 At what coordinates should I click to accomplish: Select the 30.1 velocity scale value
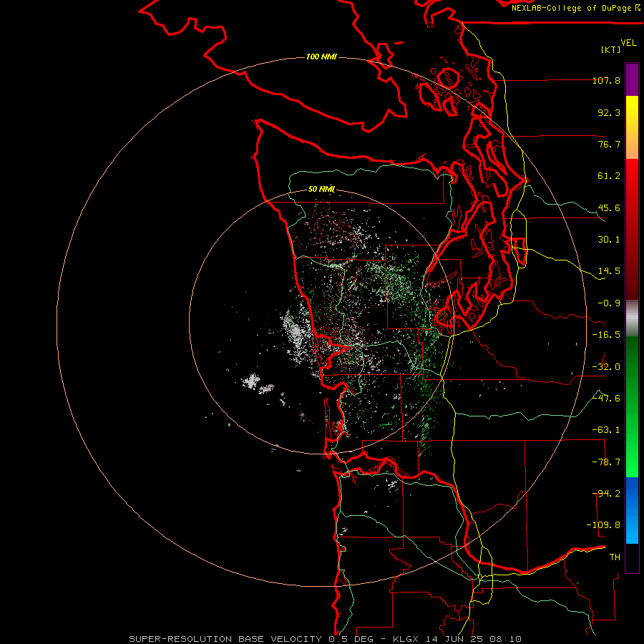click(609, 240)
